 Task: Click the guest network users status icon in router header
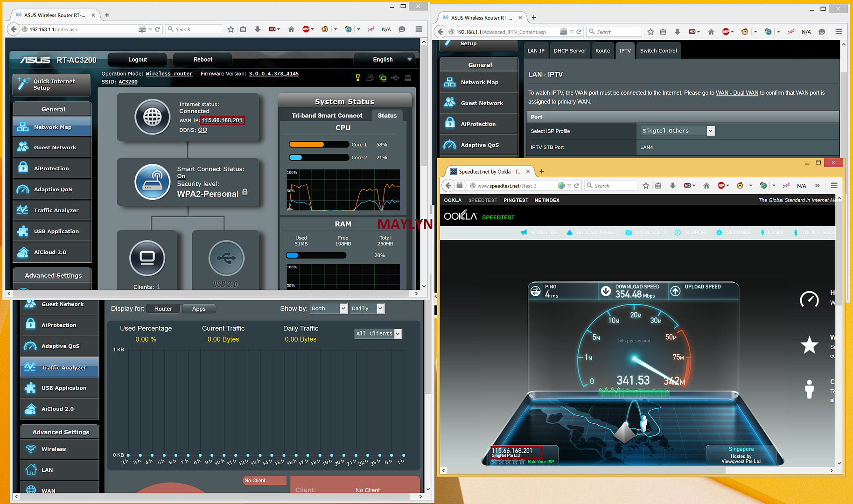tap(370, 78)
